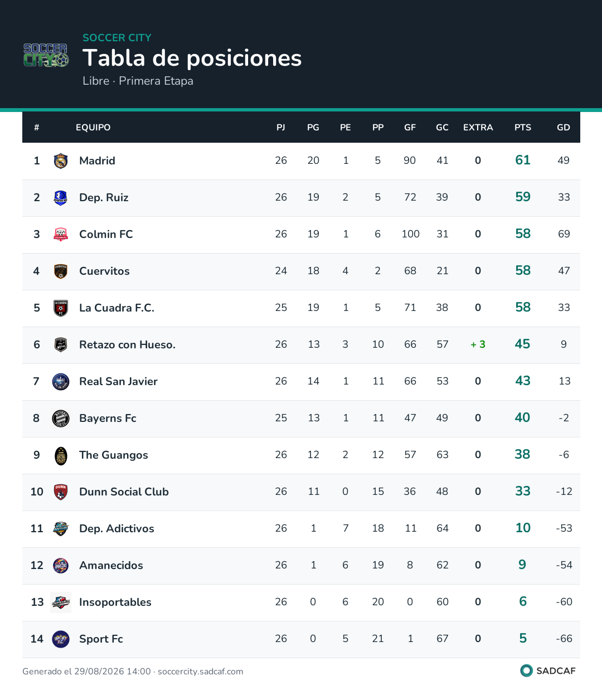Viewport: 602px width, 700px height.
Task: Click the Insoportables team thumbnail
Action: 61,602
